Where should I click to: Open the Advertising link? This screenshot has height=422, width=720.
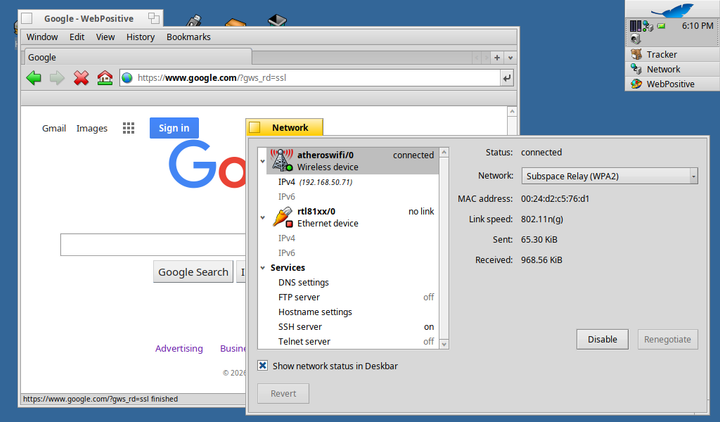click(179, 349)
